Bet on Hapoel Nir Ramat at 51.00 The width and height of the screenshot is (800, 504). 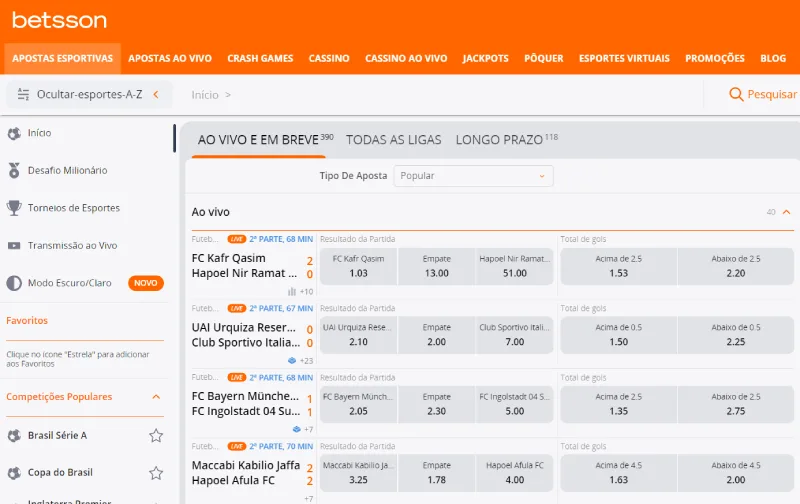click(514, 266)
